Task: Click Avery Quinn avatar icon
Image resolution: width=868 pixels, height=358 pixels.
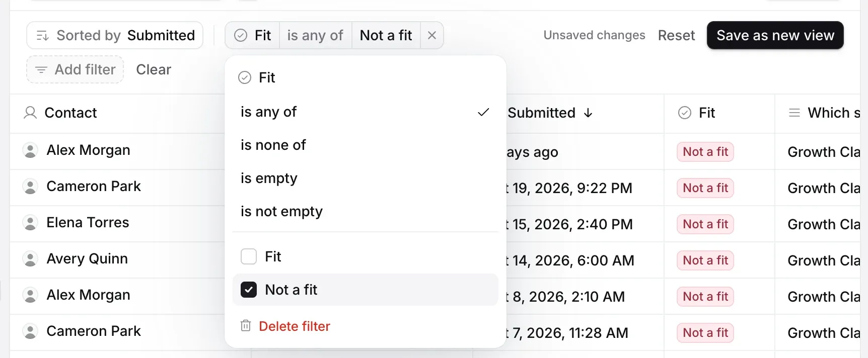Action: click(x=30, y=258)
